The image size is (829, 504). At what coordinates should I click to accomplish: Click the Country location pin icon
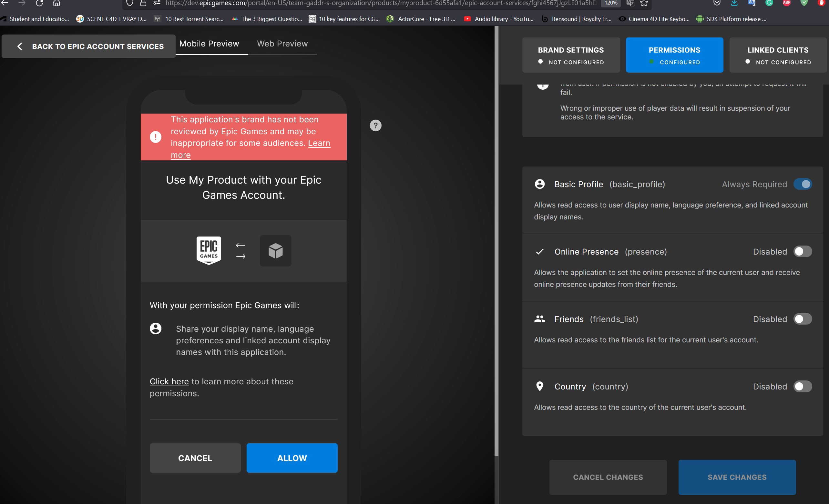[x=540, y=386]
